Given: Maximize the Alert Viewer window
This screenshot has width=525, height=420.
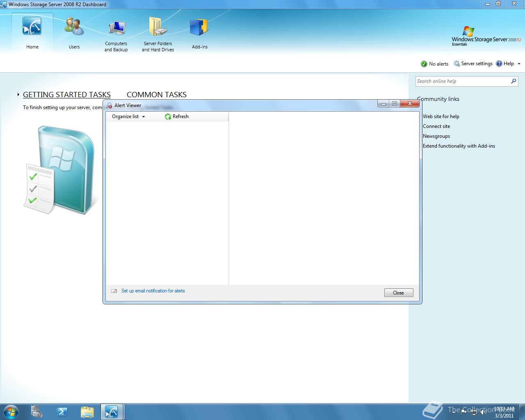Looking at the screenshot, I should [394, 104].
